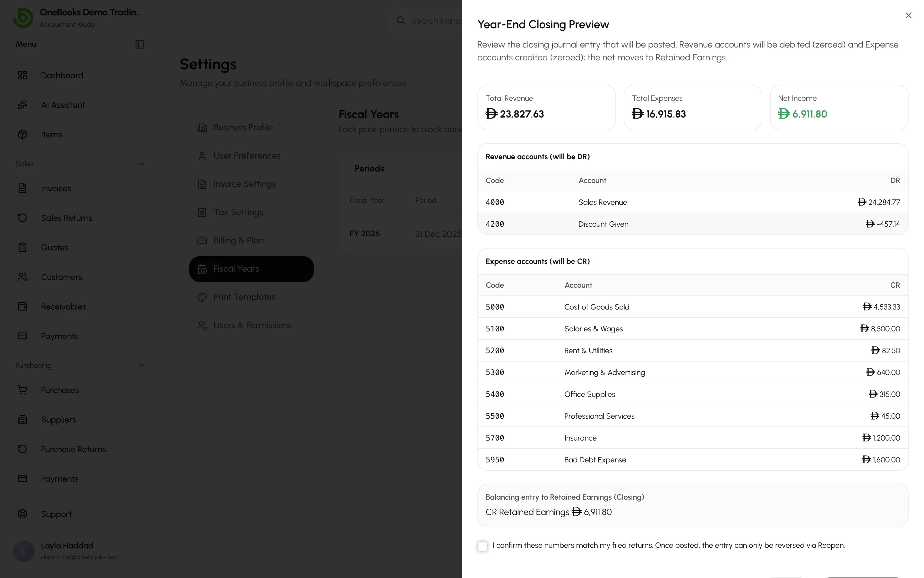
Task: Click the Support lifebuoy icon
Action: [22, 514]
